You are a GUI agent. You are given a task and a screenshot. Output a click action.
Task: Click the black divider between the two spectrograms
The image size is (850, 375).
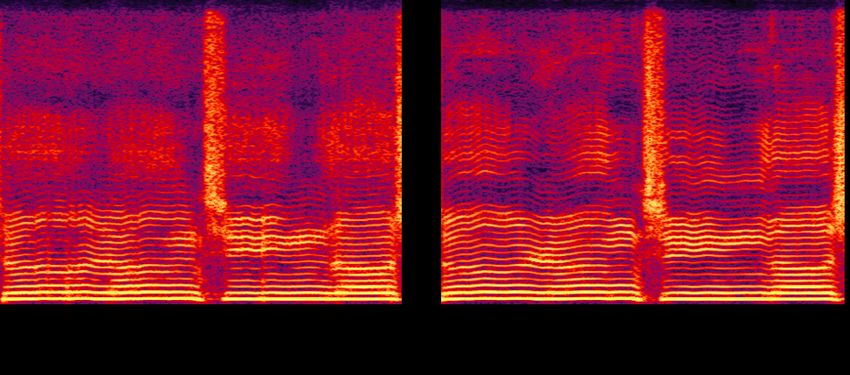tap(421, 152)
